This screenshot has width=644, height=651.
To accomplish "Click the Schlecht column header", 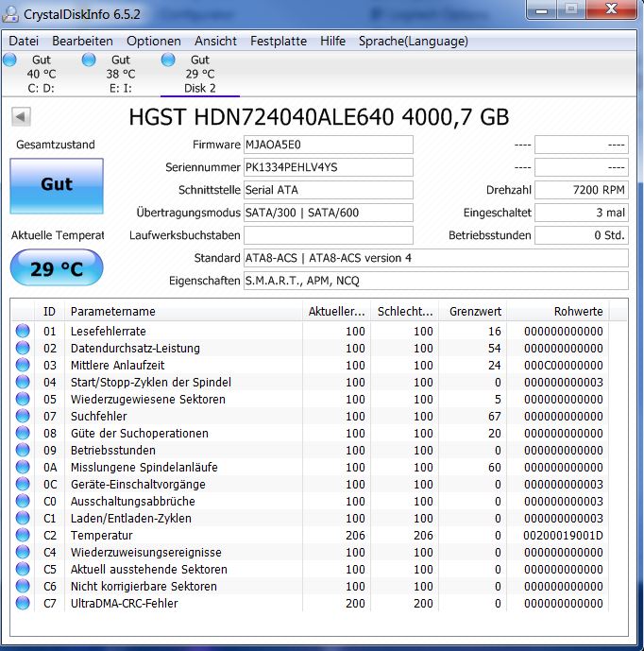I will tap(405, 312).
